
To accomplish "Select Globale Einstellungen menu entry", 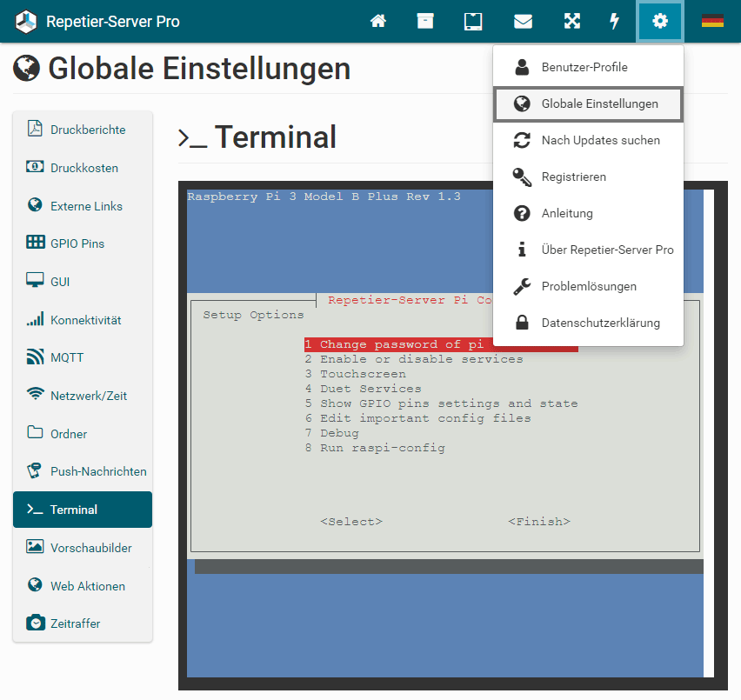I will [x=588, y=104].
